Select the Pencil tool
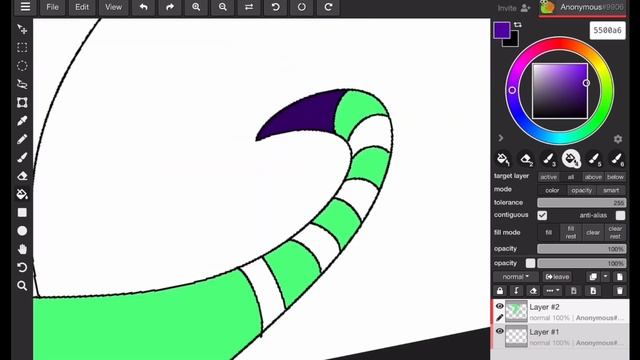This screenshot has width=640, height=360. tap(22, 139)
